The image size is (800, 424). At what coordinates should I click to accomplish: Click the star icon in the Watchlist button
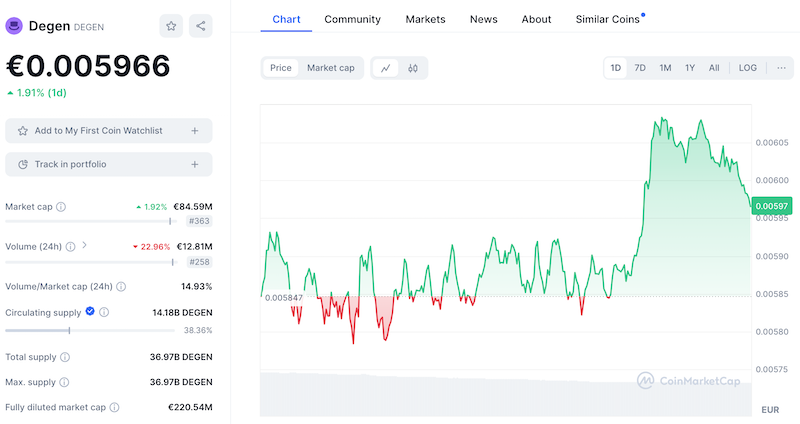click(22, 131)
